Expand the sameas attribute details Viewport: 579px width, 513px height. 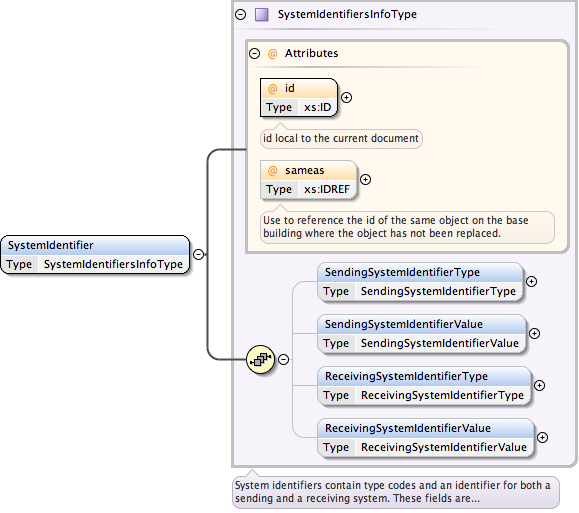[x=366, y=179]
